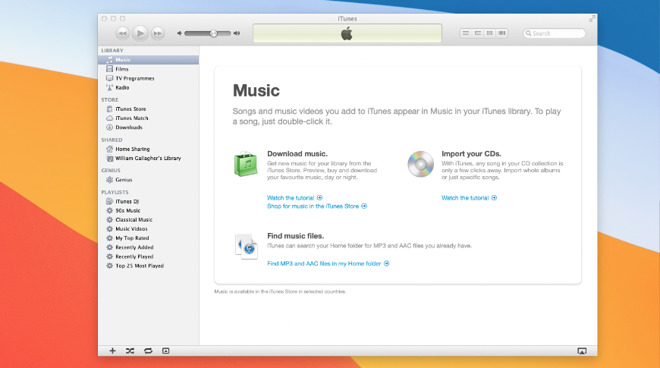The width and height of the screenshot is (660, 368).
Task: Add a new playlist with the plus icon
Action: [x=112, y=351]
